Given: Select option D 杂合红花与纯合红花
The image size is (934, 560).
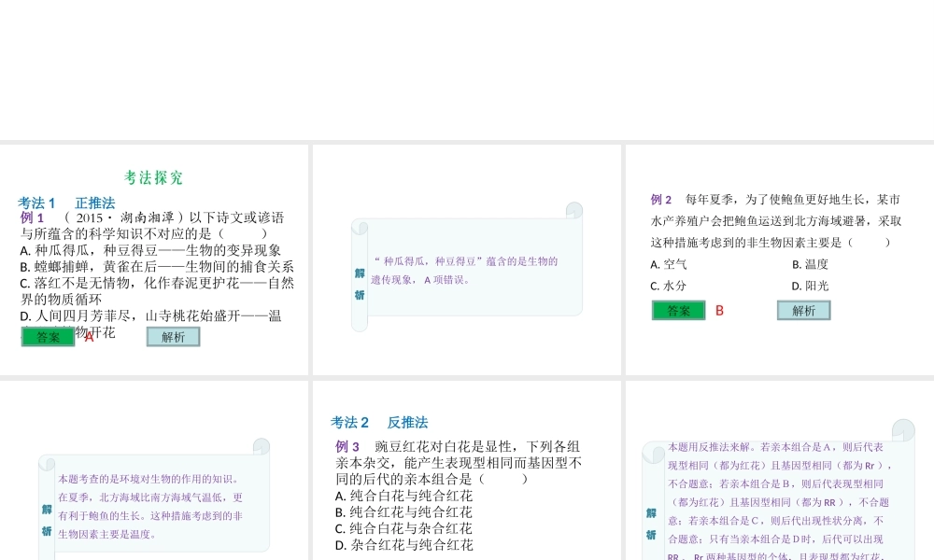Looking at the screenshot, I should 403,545.
